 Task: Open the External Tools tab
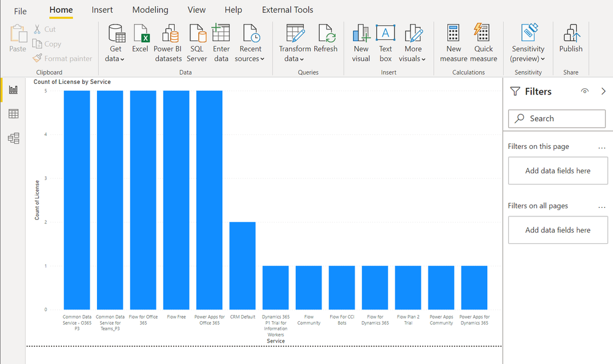click(x=287, y=10)
